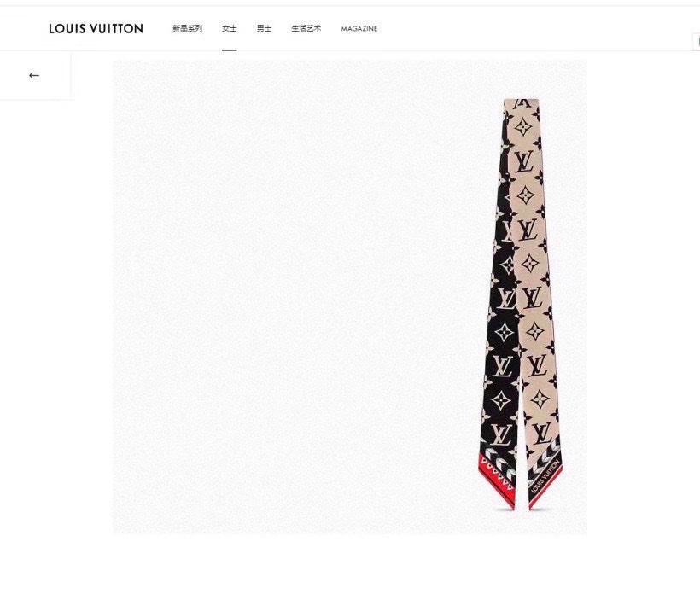Click the bottom flower motif on black strip
Viewport: 700px width, 594px height.
500,401
